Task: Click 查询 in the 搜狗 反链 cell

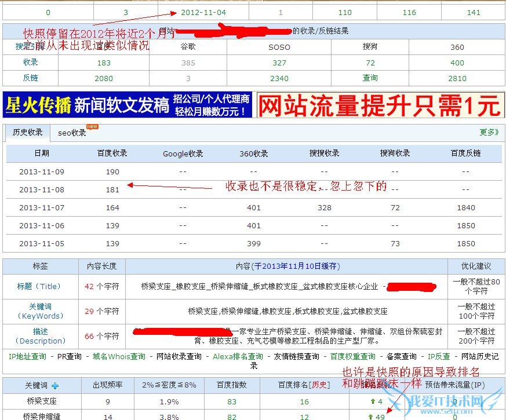Action: pos(370,78)
